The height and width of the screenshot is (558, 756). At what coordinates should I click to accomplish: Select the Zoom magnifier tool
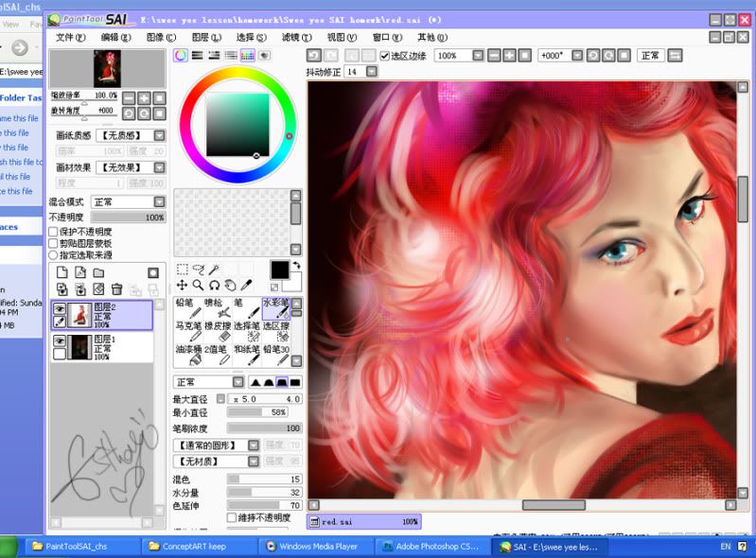(x=198, y=285)
